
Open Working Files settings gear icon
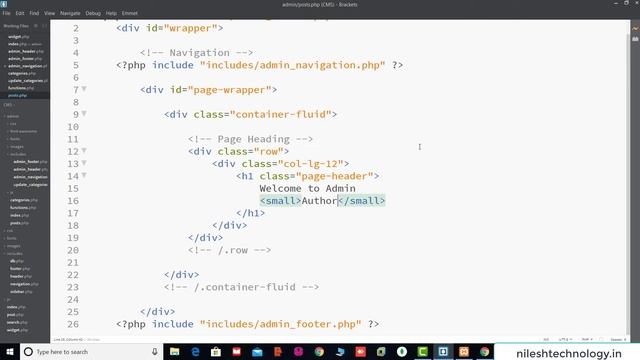click(36, 26)
